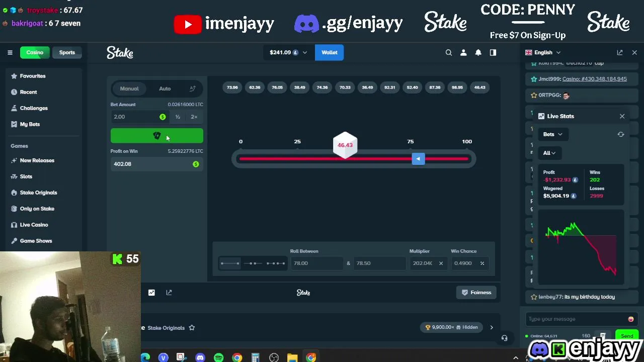Open live stats chart icon below game

coord(151,292)
